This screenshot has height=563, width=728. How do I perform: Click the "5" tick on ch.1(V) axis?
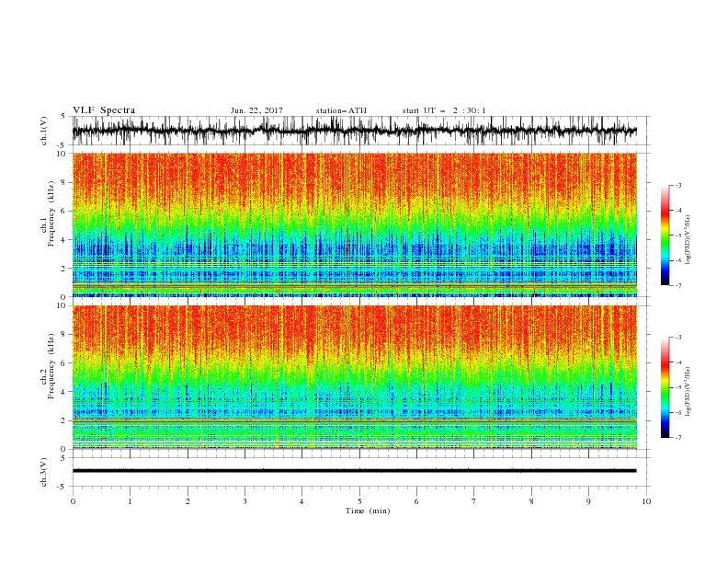click(63, 116)
